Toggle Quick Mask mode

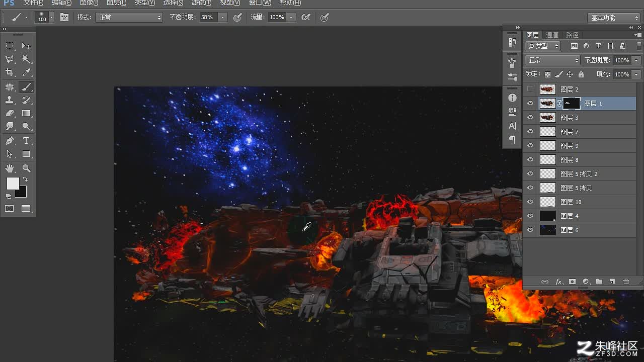(x=10, y=209)
